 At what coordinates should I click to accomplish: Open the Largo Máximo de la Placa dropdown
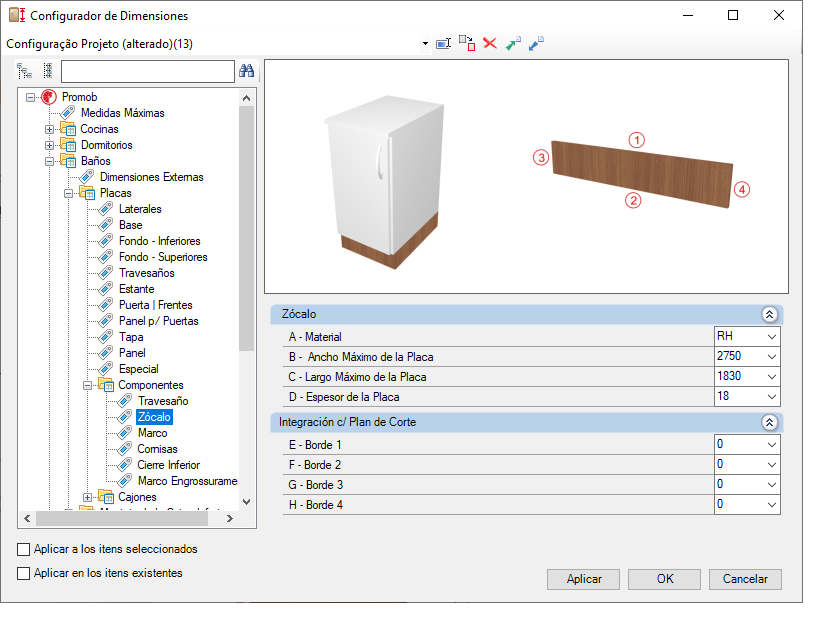(772, 377)
